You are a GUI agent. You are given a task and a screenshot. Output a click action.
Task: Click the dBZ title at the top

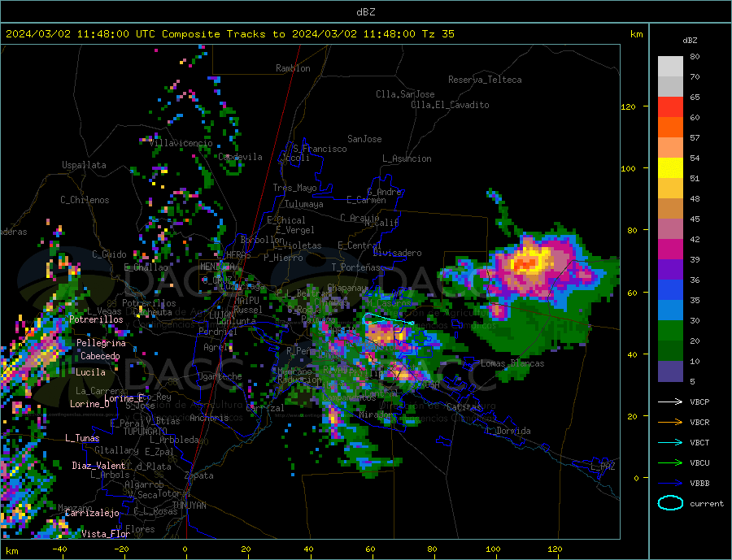click(365, 12)
